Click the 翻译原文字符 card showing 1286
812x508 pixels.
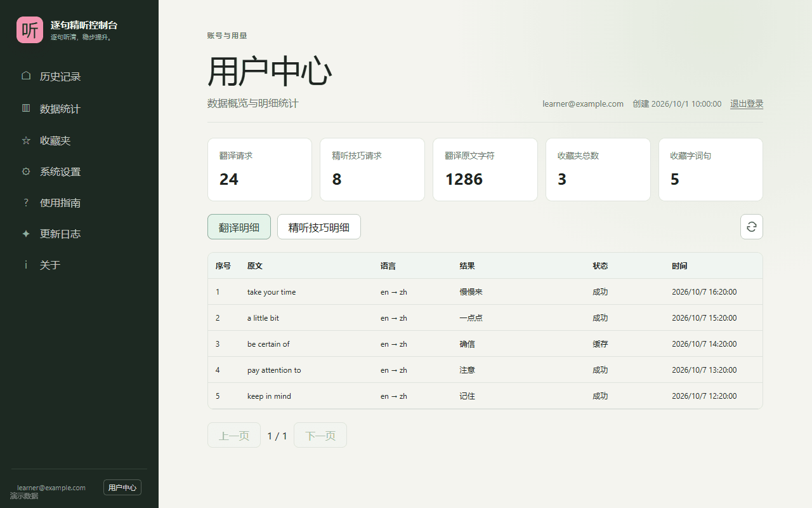485,170
